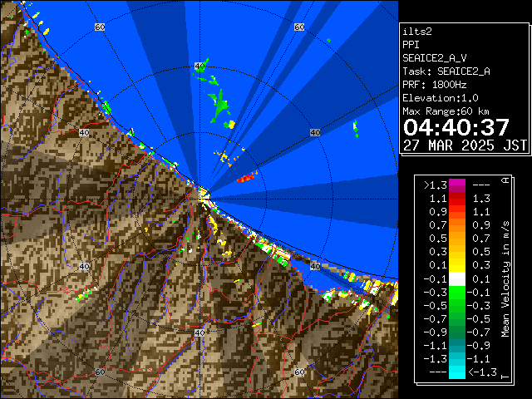This screenshot has width=532, height=399.
Task: Click the left-column '-1.3' legend value
Action: tap(436, 359)
